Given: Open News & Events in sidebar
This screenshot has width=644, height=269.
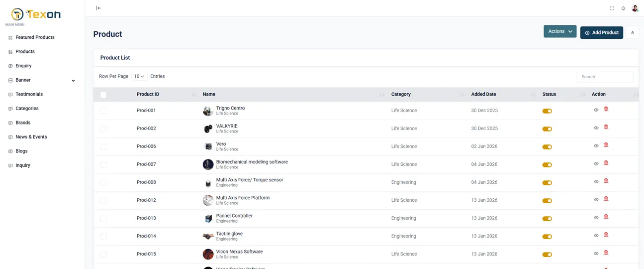Looking at the screenshot, I should (31, 136).
